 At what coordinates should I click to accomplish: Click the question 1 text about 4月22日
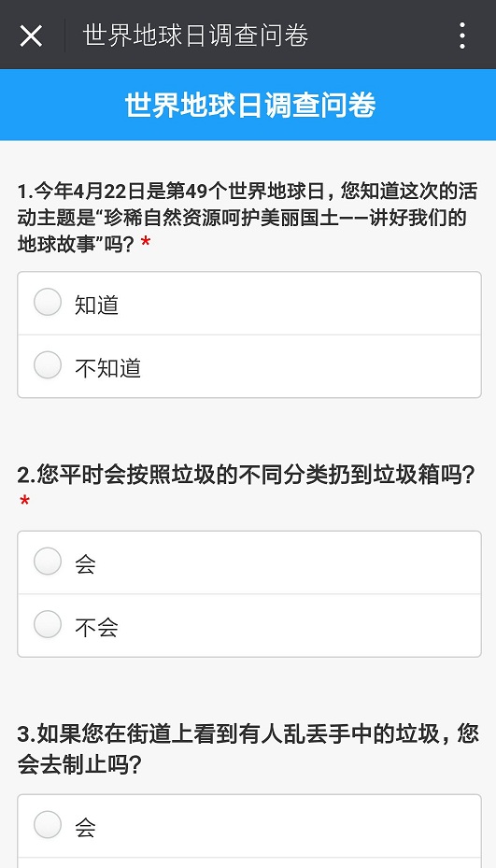pyautogui.click(x=248, y=218)
